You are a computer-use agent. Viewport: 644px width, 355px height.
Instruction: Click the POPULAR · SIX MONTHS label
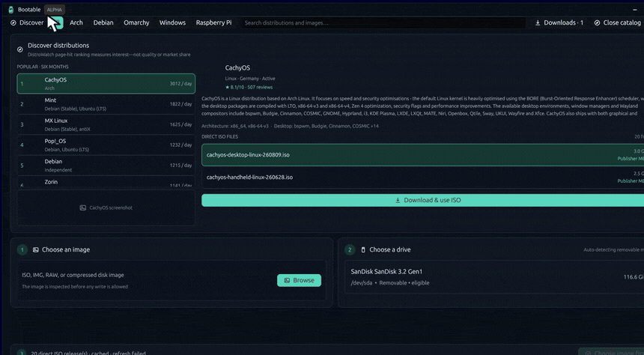(43, 67)
